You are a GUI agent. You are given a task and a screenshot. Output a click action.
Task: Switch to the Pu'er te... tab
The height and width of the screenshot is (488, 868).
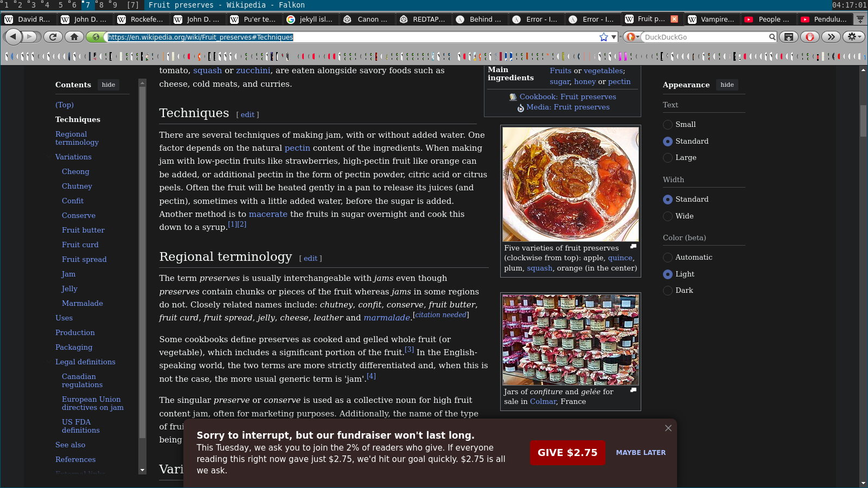[x=254, y=19]
